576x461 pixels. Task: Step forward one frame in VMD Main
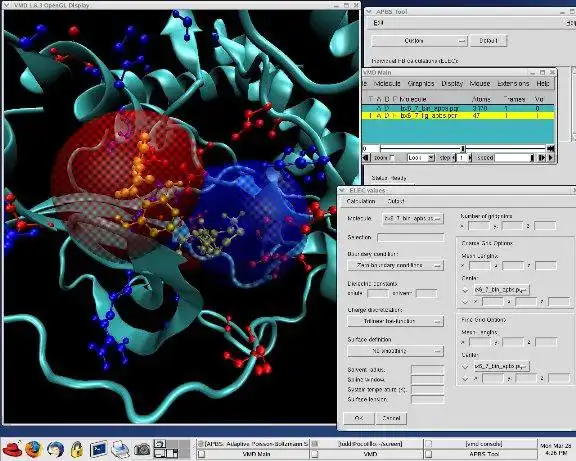point(542,158)
